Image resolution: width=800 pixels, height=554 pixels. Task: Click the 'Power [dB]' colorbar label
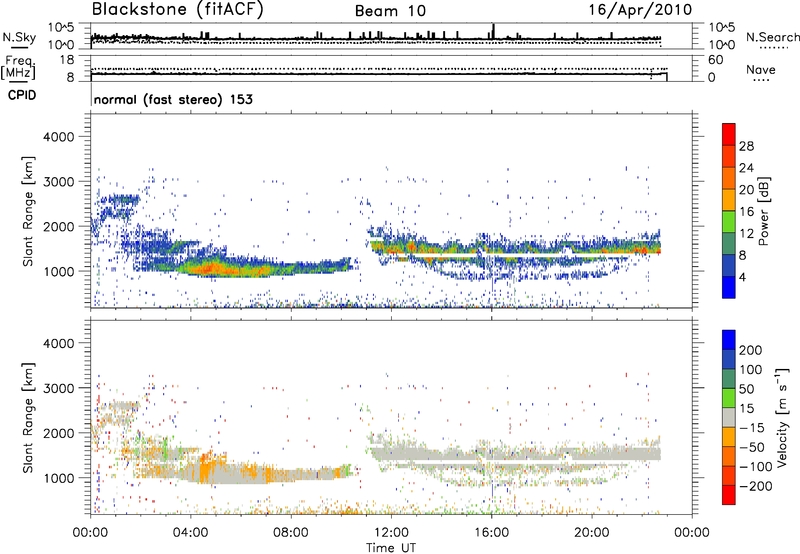(x=764, y=211)
